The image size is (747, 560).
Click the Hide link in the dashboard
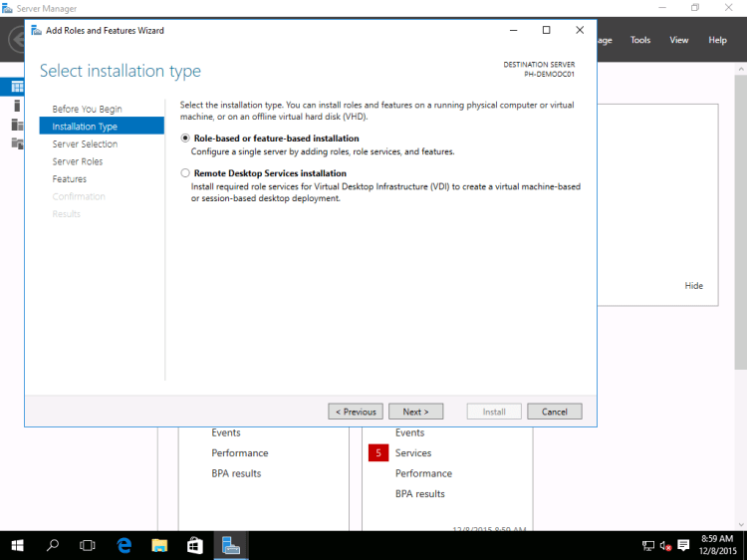pos(693,286)
